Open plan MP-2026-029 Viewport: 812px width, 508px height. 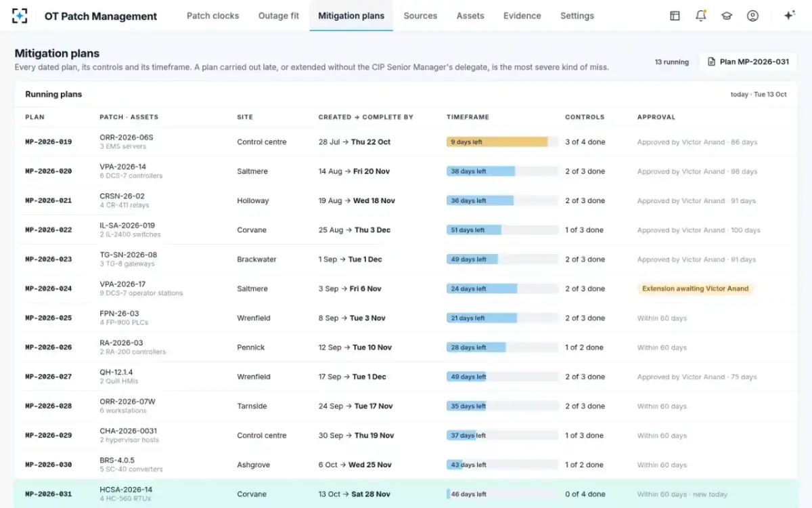(x=48, y=436)
